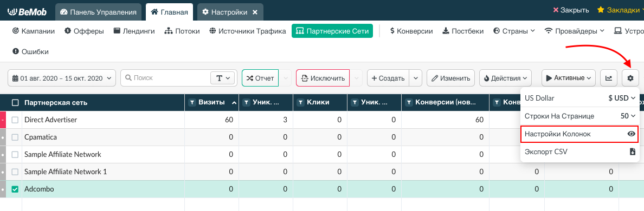The width and height of the screenshot is (644, 211).
Task: Go to Офферы section
Action: pos(84,31)
